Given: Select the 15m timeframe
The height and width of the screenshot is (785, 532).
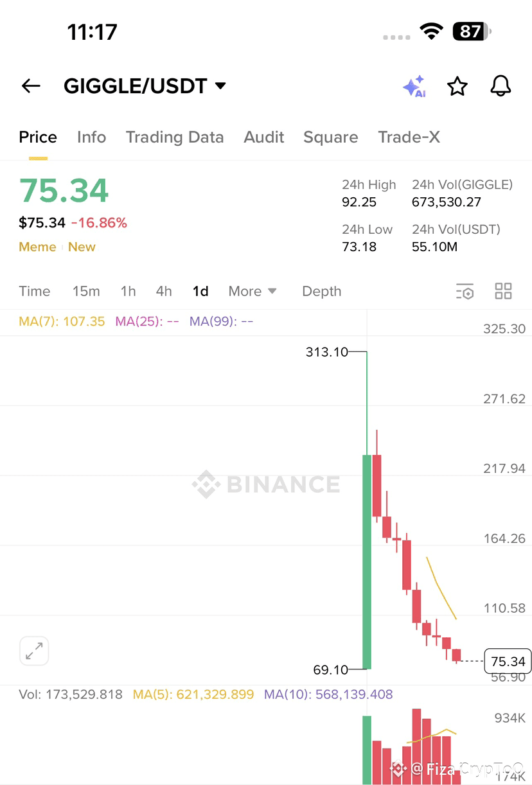Looking at the screenshot, I should tap(86, 292).
